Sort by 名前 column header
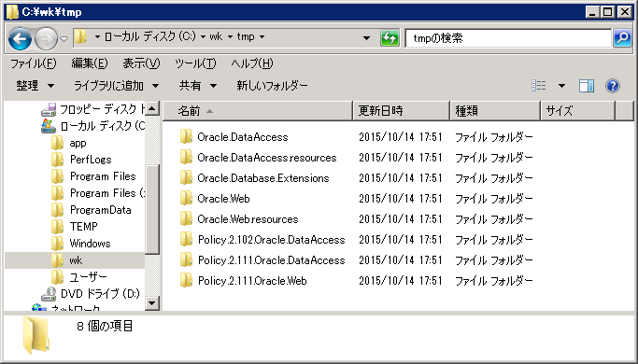The width and height of the screenshot is (638, 364). point(258,111)
